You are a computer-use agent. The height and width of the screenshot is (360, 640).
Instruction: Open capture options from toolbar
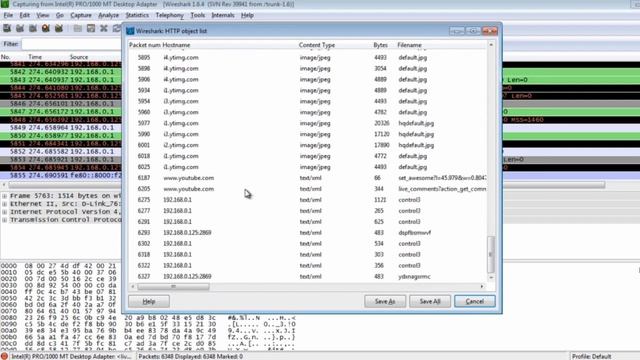20,28
